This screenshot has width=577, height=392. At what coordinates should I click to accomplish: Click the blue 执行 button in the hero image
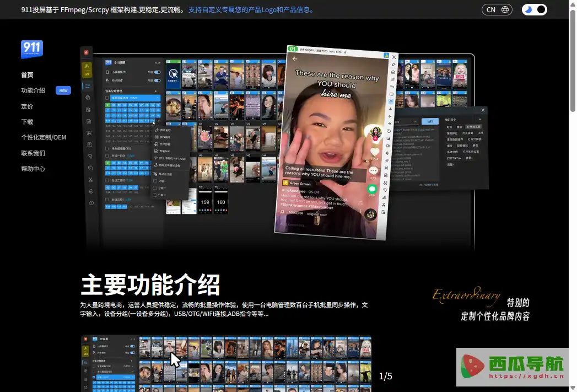[x=430, y=121]
